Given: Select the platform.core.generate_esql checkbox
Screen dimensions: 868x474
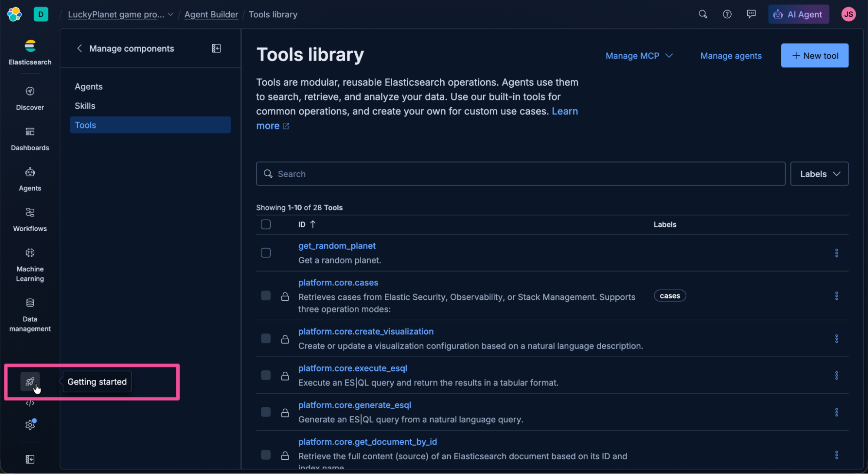Looking at the screenshot, I should pos(266,412).
